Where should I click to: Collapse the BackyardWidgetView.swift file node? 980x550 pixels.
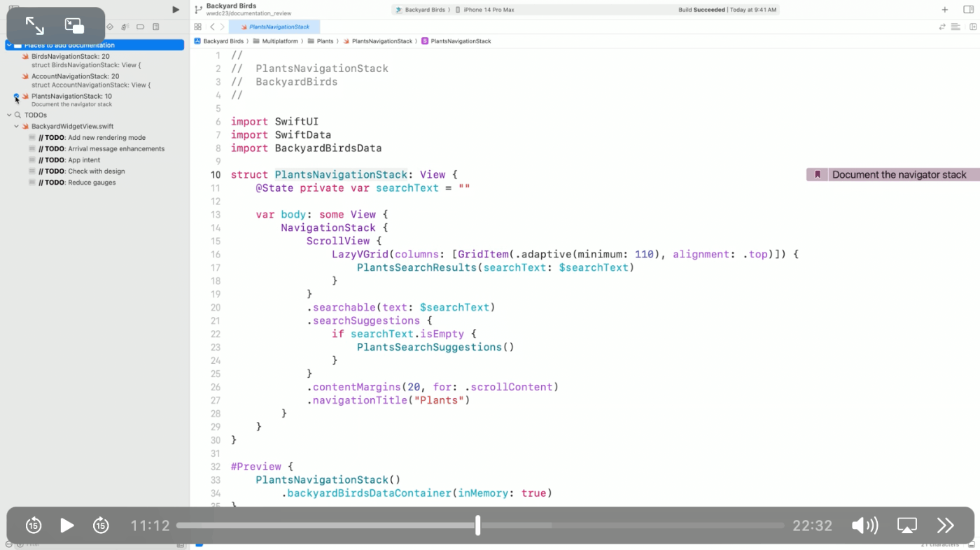[16, 126]
